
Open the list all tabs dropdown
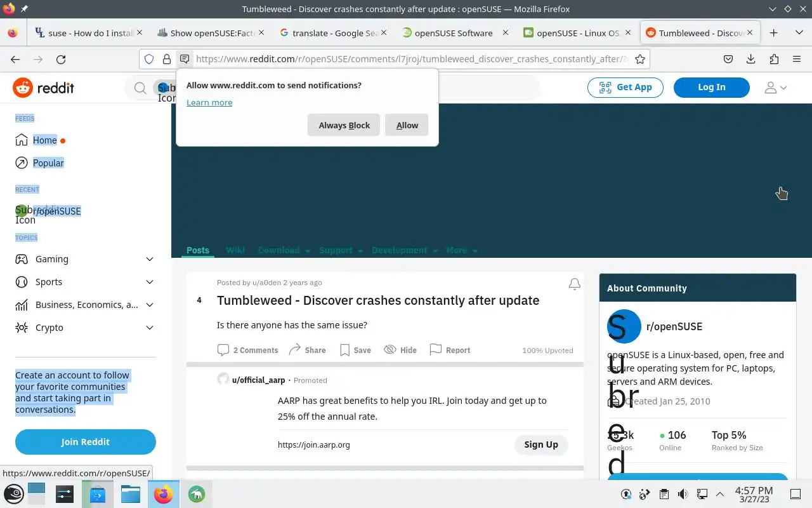click(x=799, y=33)
